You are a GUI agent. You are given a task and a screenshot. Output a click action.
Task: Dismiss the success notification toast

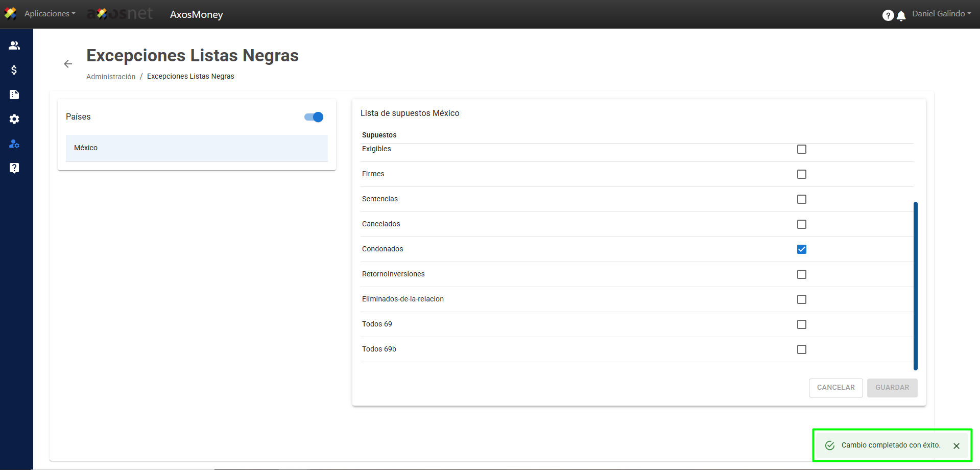(957, 445)
